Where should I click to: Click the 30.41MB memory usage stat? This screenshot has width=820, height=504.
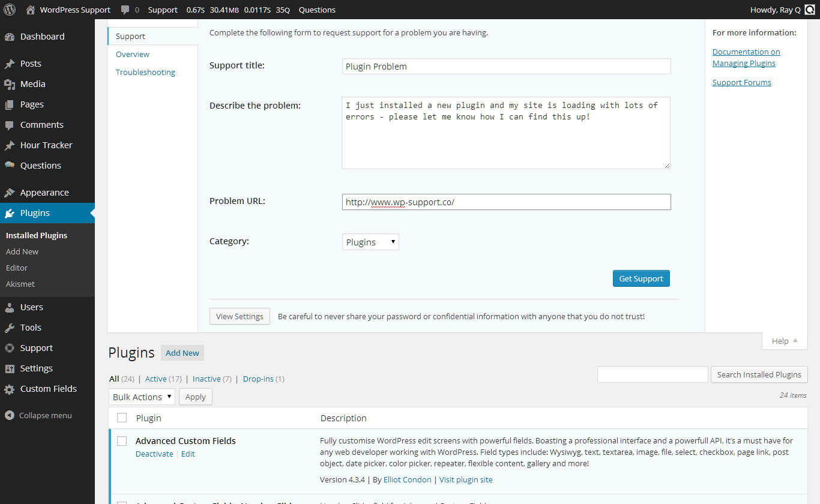(225, 10)
